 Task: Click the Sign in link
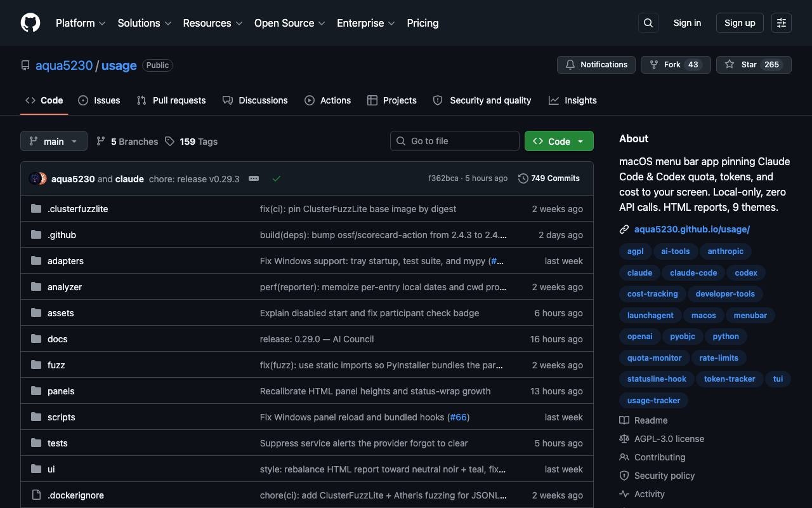click(687, 23)
